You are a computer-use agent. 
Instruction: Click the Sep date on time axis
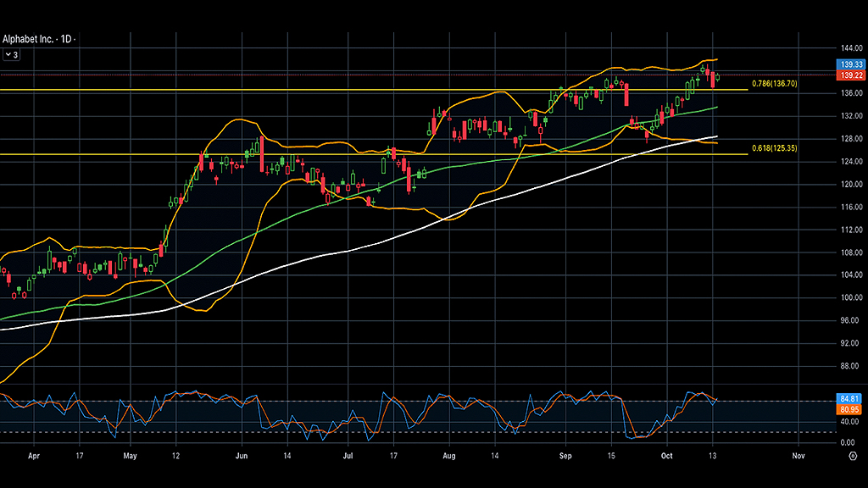coord(565,456)
